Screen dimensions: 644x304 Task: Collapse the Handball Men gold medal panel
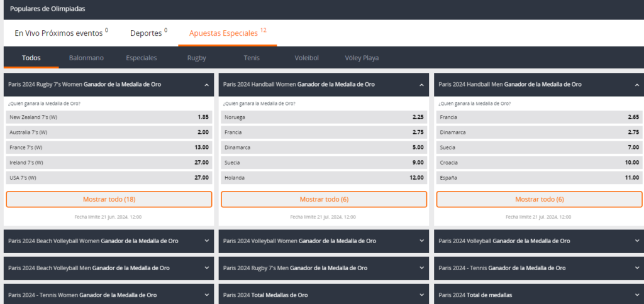[636, 85]
